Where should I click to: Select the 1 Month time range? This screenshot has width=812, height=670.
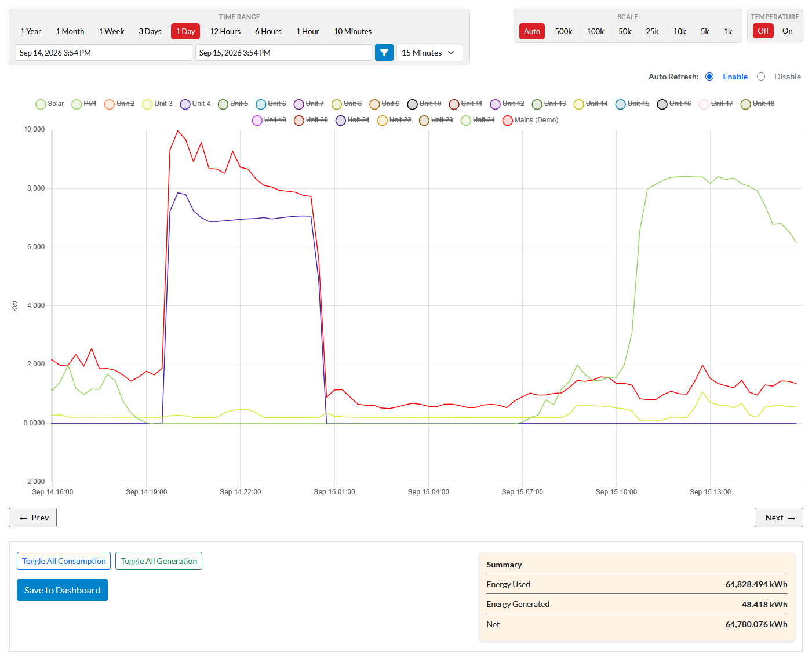[x=70, y=31]
